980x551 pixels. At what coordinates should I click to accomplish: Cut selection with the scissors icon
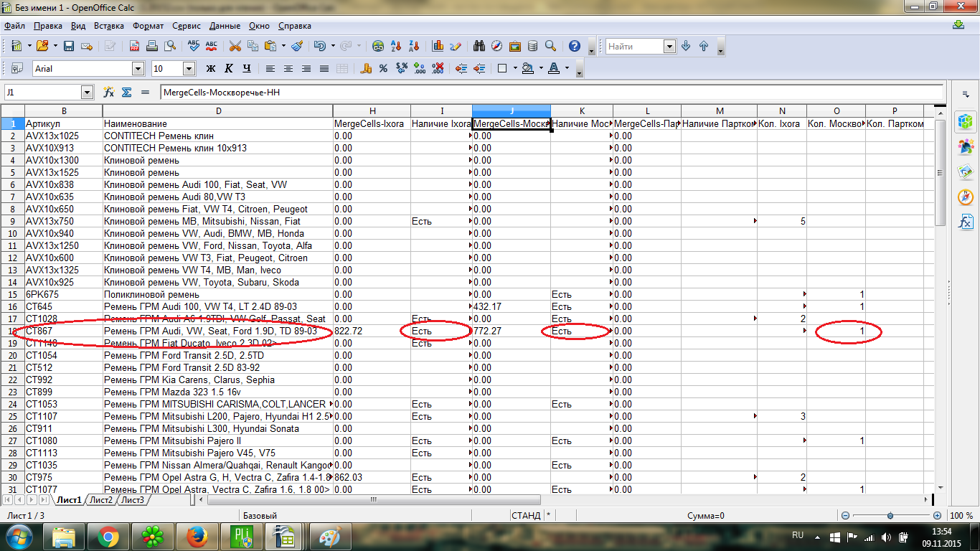point(235,46)
